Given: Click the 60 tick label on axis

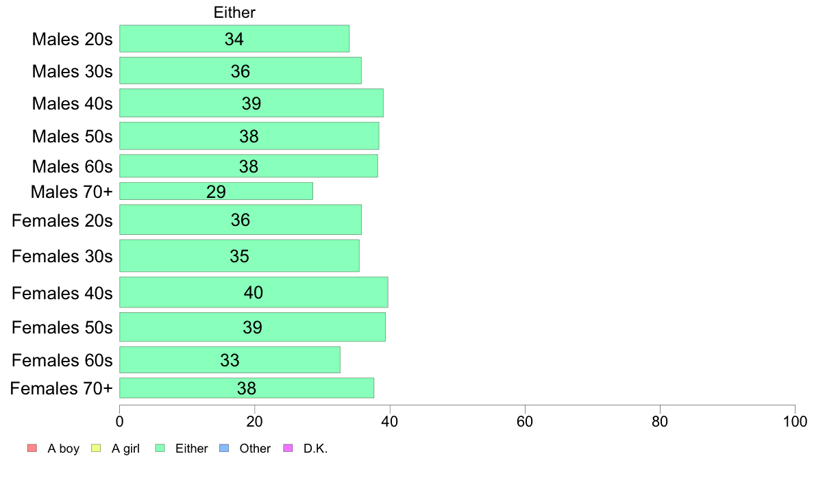Looking at the screenshot, I should [x=525, y=421].
